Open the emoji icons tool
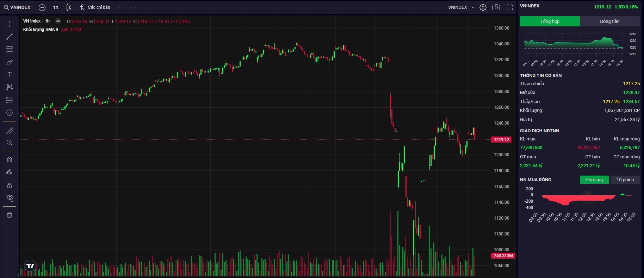Viewport: 644px width, 278px height. (x=10, y=113)
